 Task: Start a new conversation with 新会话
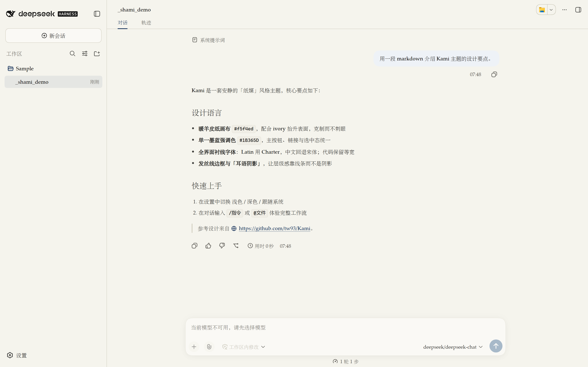tap(53, 36)
